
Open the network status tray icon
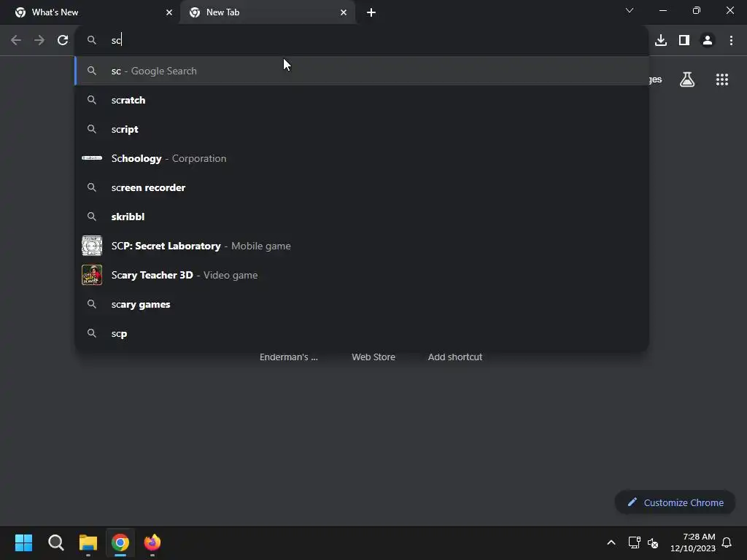634,542
